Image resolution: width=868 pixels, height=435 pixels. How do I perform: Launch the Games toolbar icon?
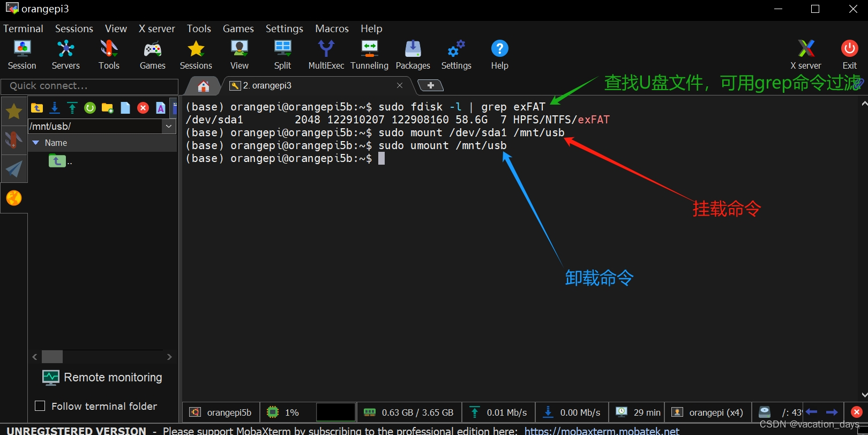pyautogui.click(x=153, y=55)
